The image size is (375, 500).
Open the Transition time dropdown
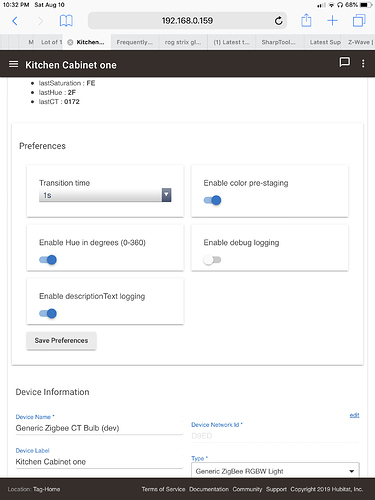pyautogui.click(x=105, y=195)
